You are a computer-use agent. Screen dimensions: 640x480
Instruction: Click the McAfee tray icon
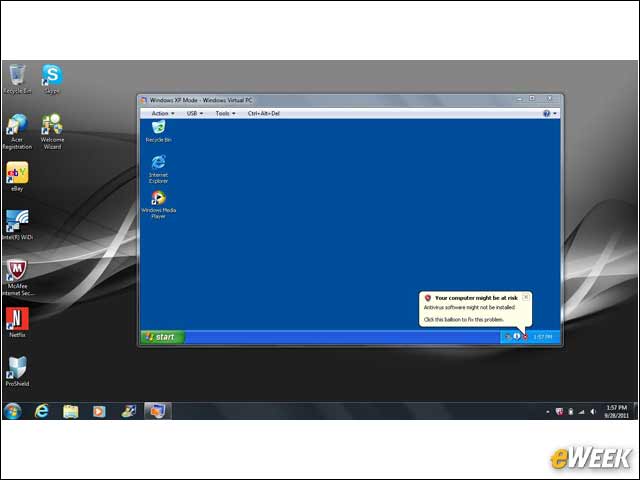tap(560, 411)
